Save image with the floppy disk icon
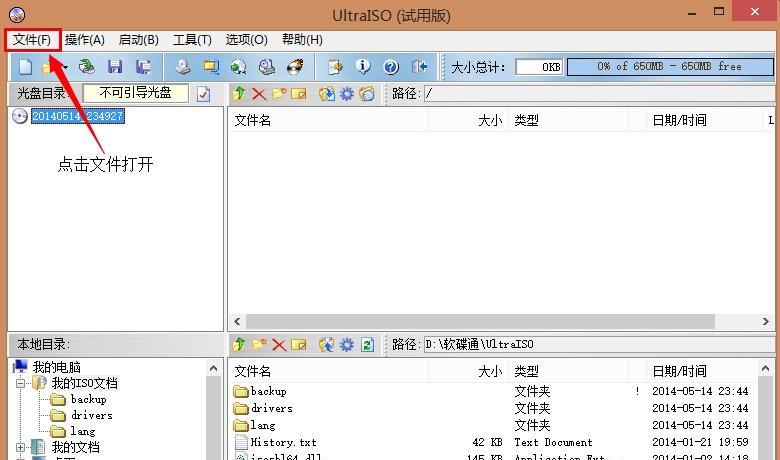780x460 pixels. pos(115,67)
